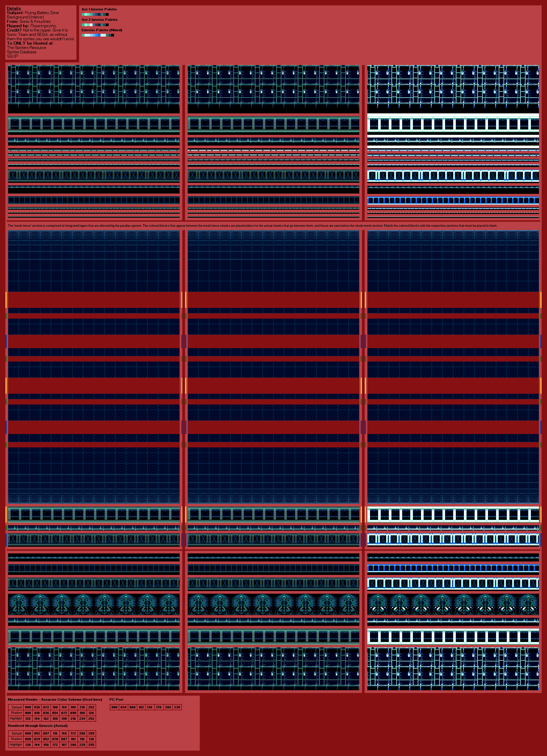
Task: Select the 102 cell in PC Port table
Action: point(141,707)
